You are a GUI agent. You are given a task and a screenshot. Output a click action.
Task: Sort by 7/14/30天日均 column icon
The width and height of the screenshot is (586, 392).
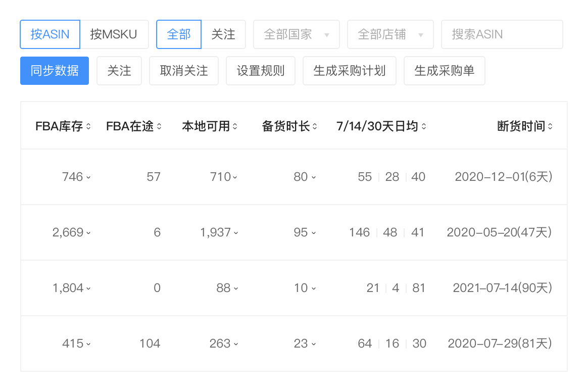pos(424,126)
